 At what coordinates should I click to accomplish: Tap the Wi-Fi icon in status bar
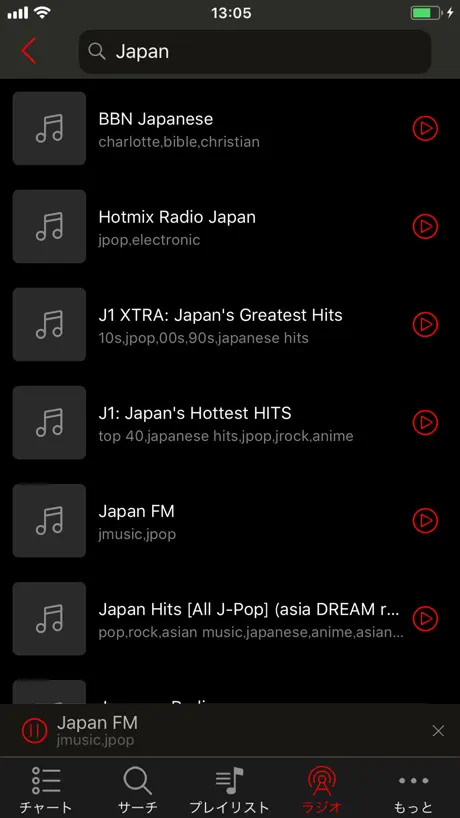pos(42,13)
